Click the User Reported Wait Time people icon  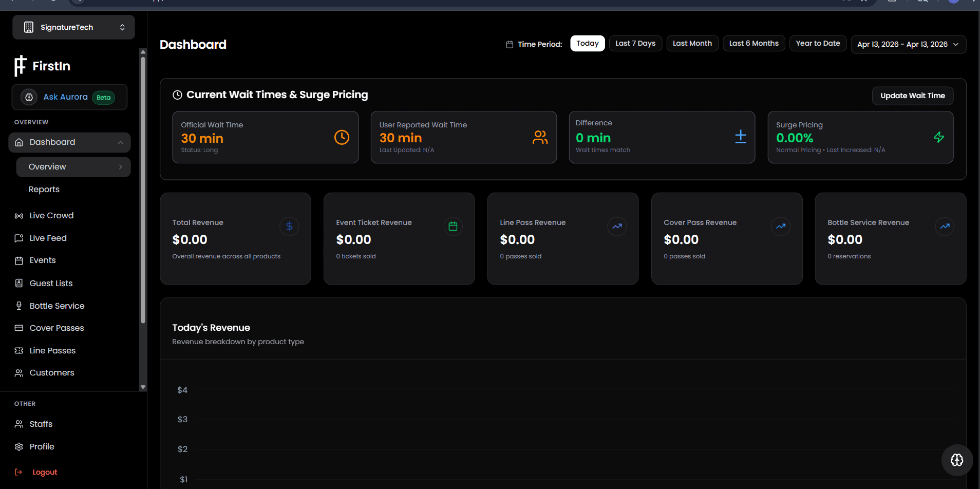point(540,137)
